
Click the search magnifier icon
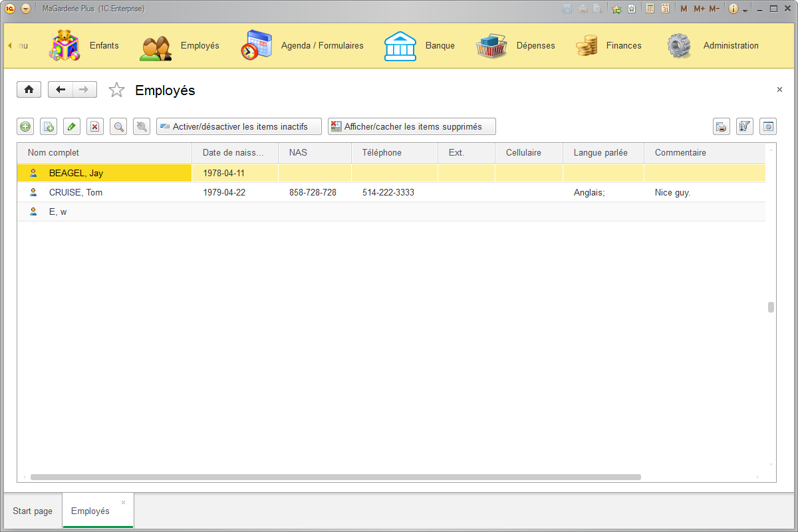(118, 126)
